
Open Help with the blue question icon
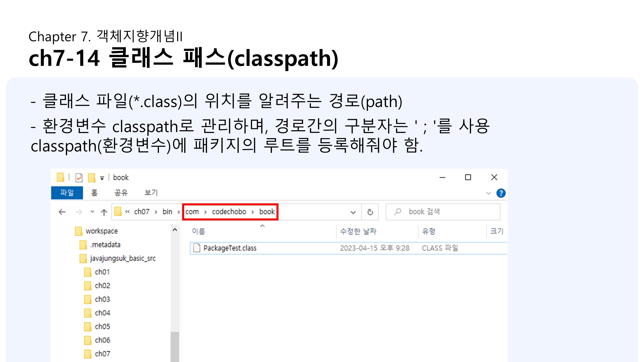pos(501,193)
